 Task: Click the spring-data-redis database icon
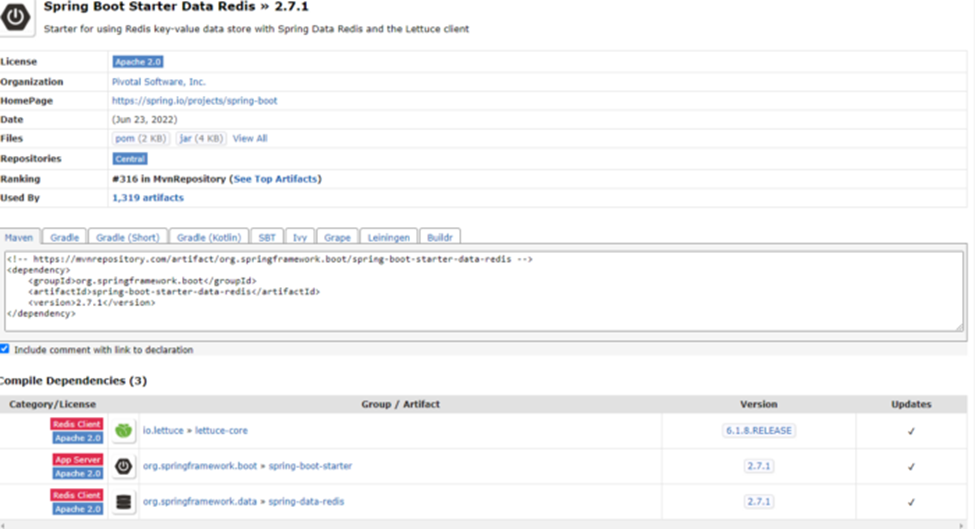(124, 501)
